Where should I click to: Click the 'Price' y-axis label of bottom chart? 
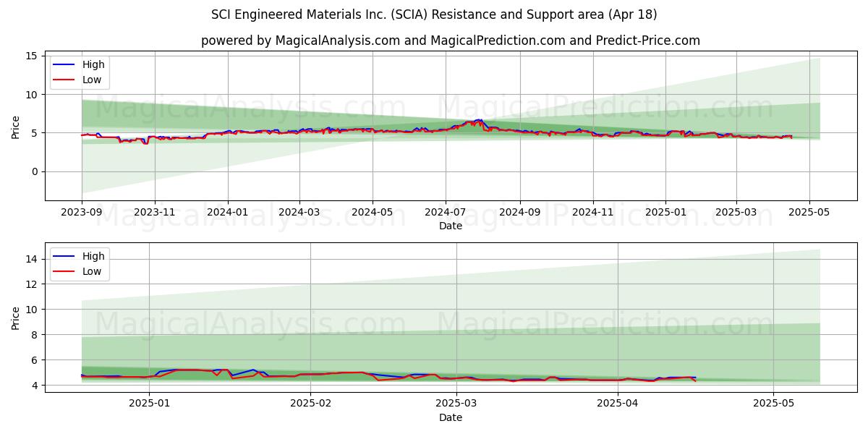(16, 318)
